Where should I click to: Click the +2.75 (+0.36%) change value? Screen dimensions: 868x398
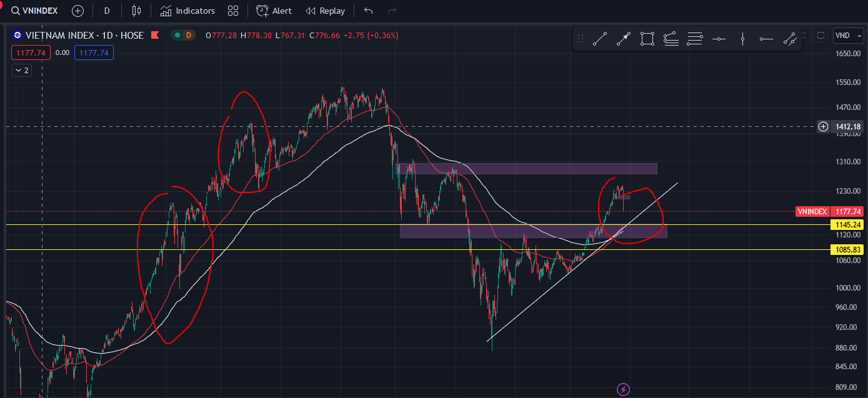pyautogui.click(x=371, y=36)
